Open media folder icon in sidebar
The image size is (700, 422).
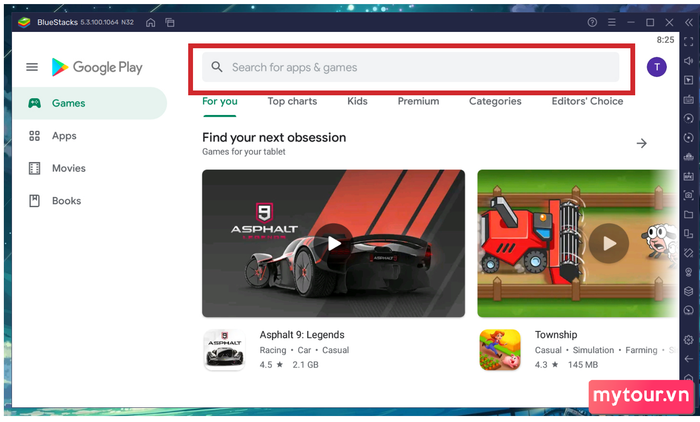[x=688, y=214]
